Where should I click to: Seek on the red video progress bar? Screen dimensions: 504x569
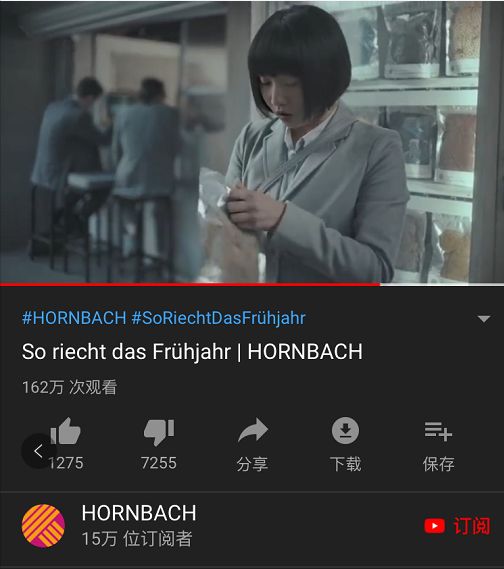point(252,284)
